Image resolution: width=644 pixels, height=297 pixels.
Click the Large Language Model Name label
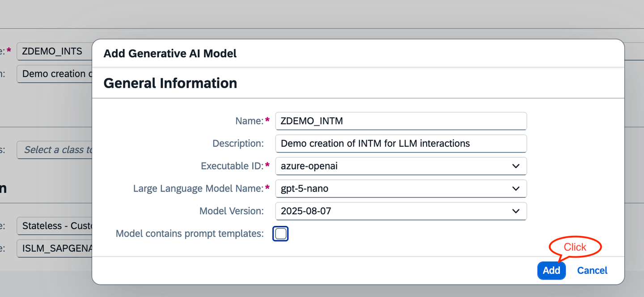pyautogui.click(x=198, y=189)
